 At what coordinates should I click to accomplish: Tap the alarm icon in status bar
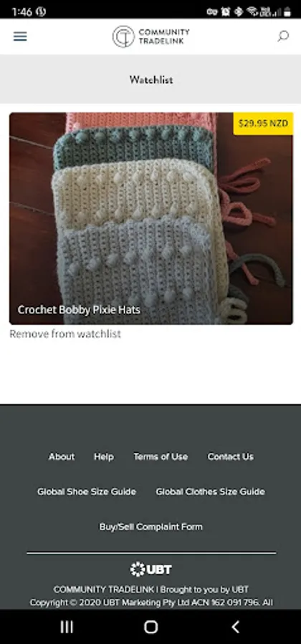225,12
